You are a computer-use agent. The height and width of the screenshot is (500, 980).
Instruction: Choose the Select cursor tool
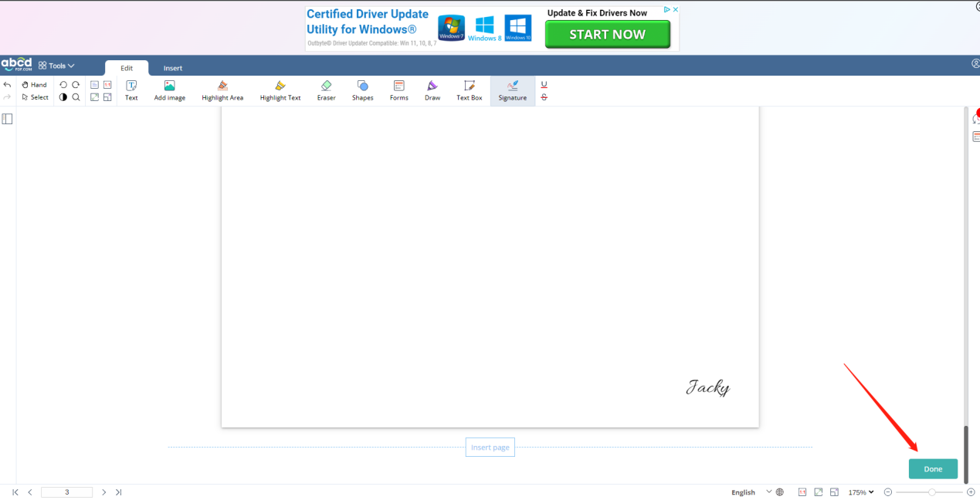click(35, 97)
